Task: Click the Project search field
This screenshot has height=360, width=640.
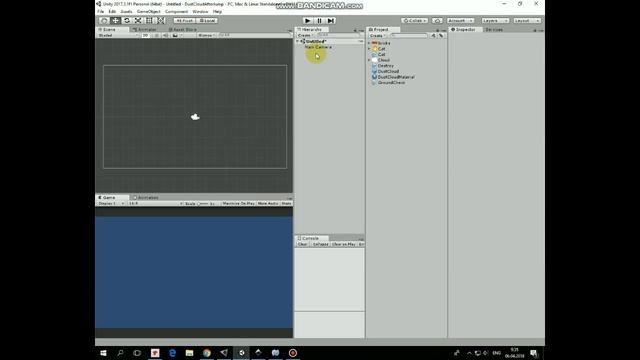Action: tap(408, 36)
